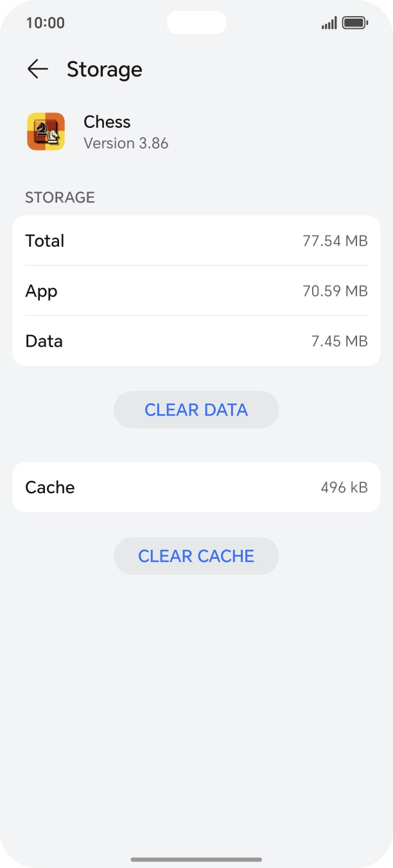Tap the Cache row showing 496 kB

click(x=197, y=487)
